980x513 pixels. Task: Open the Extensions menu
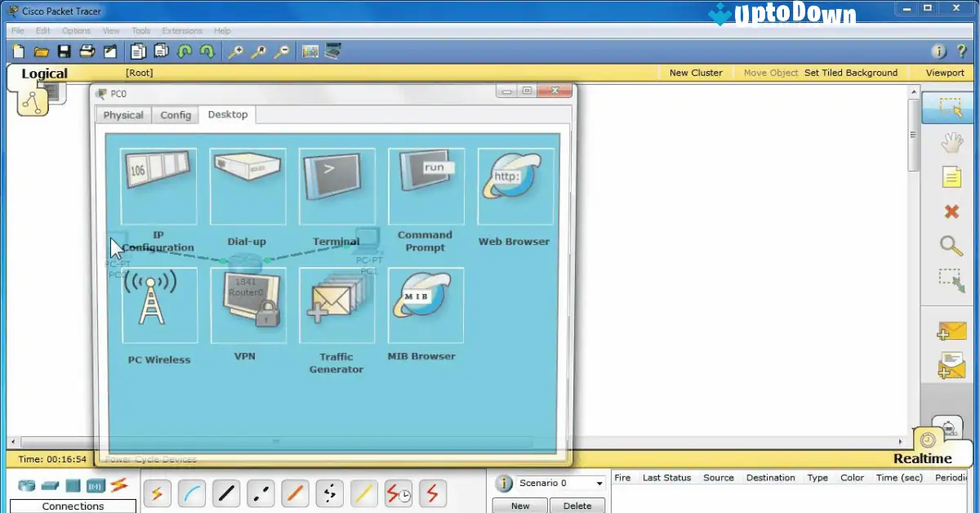181,30
